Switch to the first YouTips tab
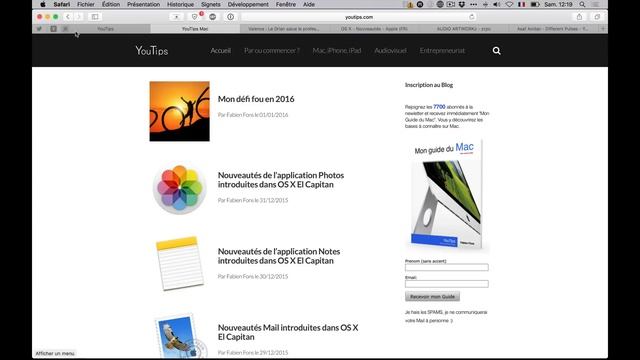Viewport: 640px width, 360px height. pyautogui.click(x=105, y=29)
